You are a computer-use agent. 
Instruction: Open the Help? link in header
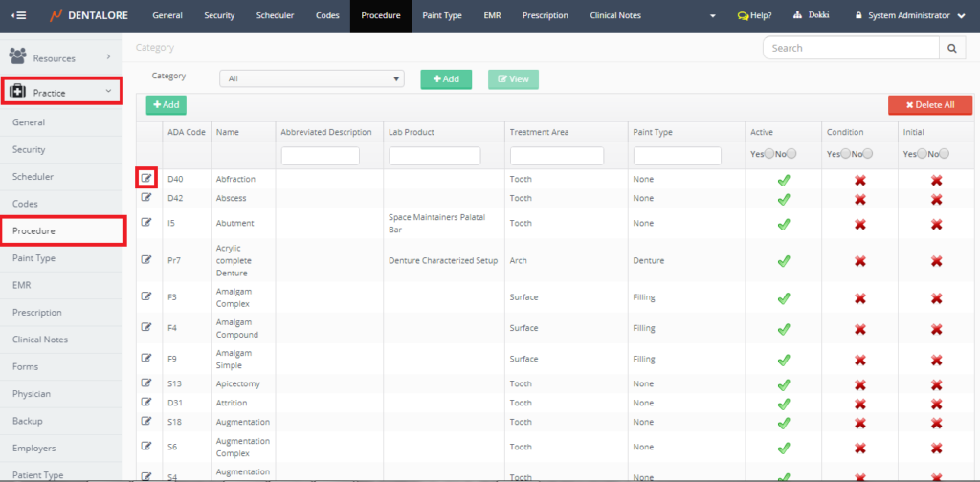755,15
